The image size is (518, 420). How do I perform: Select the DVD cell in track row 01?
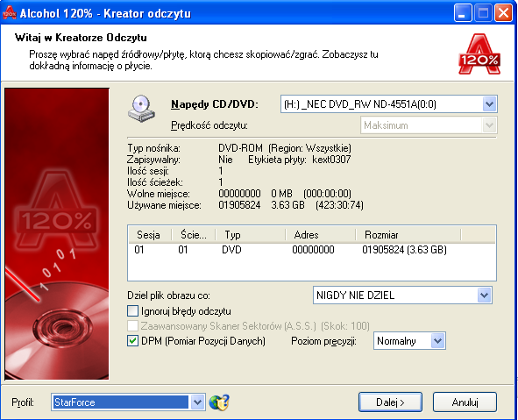231,250
